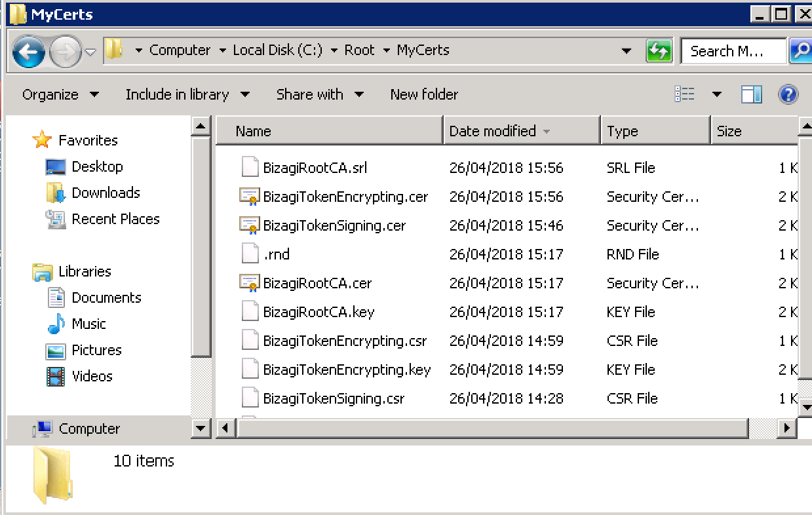Click the Search MyCerts input box
Image resolution: width=812 pixels, height=515 pixels.
(733, 51)
